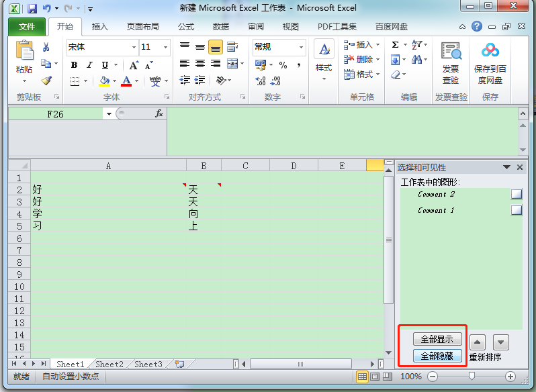Move shape down in reorder list
The height and width of the screenshot is (392, 536).
(x=501, y=342)
